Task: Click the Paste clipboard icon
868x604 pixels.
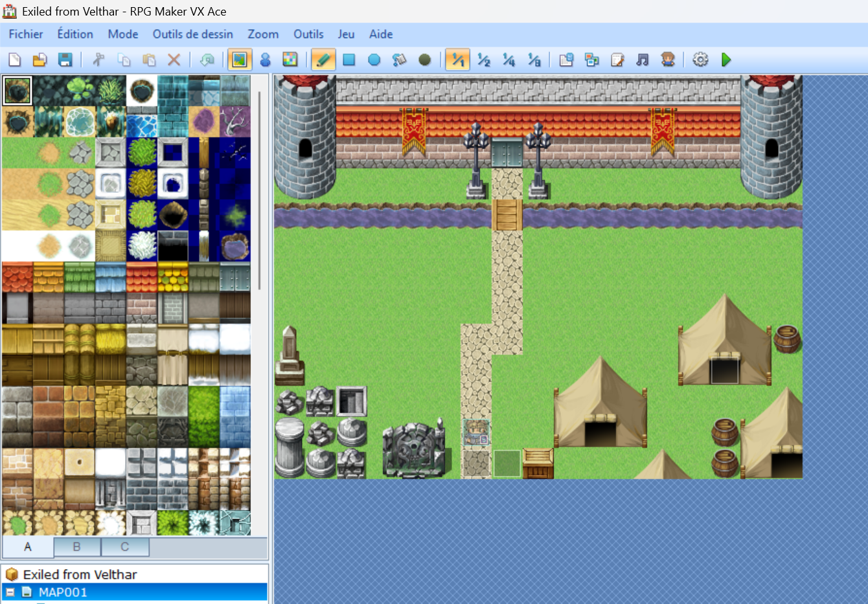Action: coord(149,60)
